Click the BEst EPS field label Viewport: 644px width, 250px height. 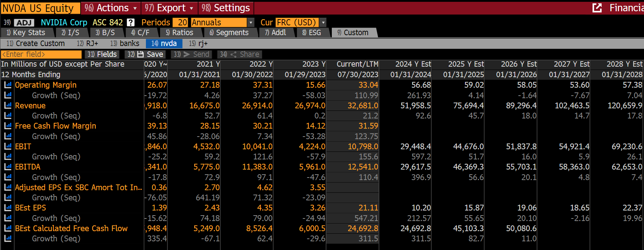30,208
